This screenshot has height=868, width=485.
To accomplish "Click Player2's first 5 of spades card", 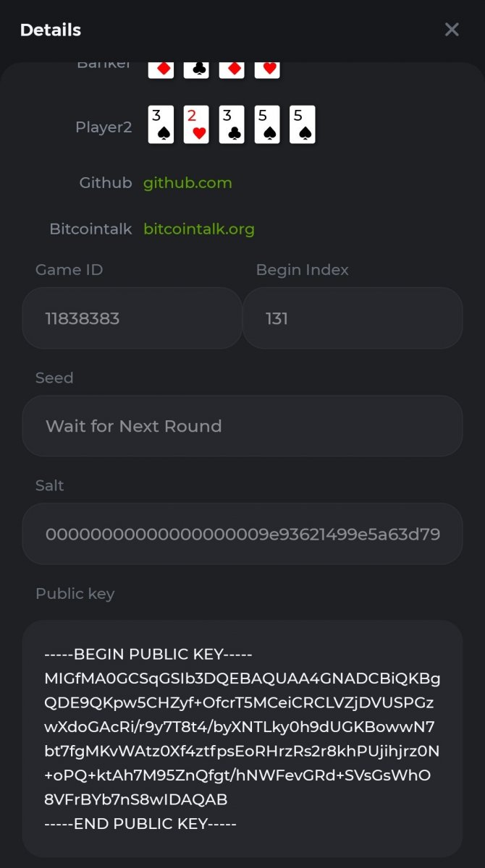I will pos(267,124).
